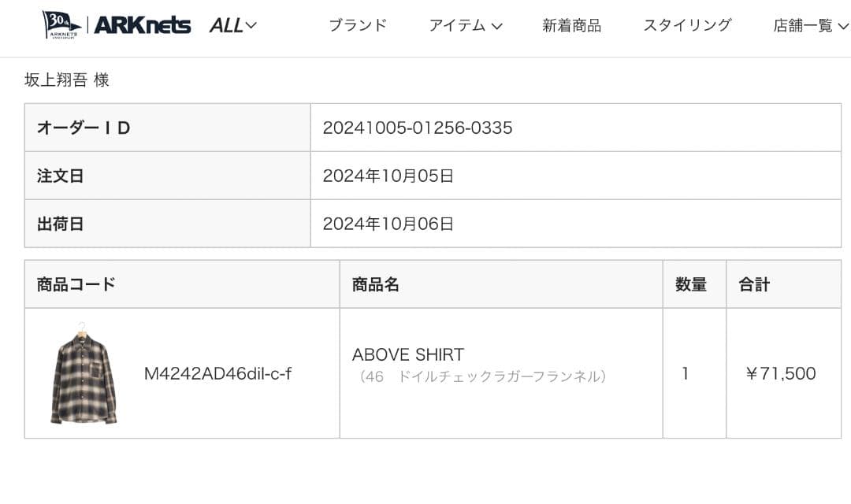
Task: Click the customer name 坂上翔吾 様
Action: tap(68, 80)
